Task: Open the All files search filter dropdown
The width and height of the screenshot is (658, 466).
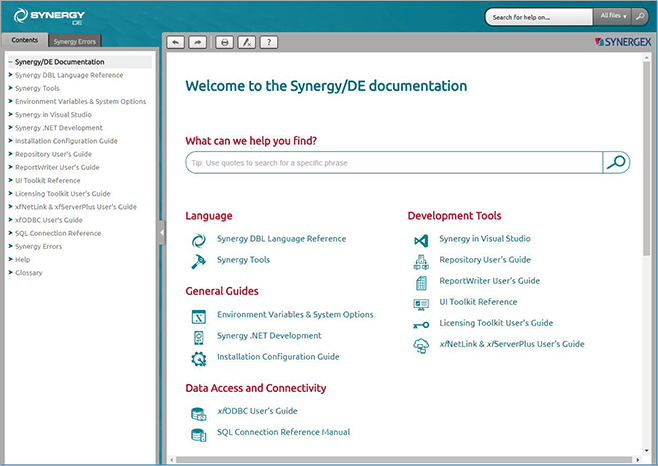Action: tap(613, 16)
